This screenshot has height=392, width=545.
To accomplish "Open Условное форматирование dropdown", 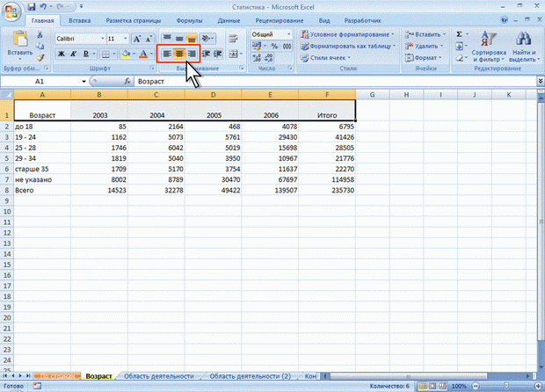I will coord(348,34).
